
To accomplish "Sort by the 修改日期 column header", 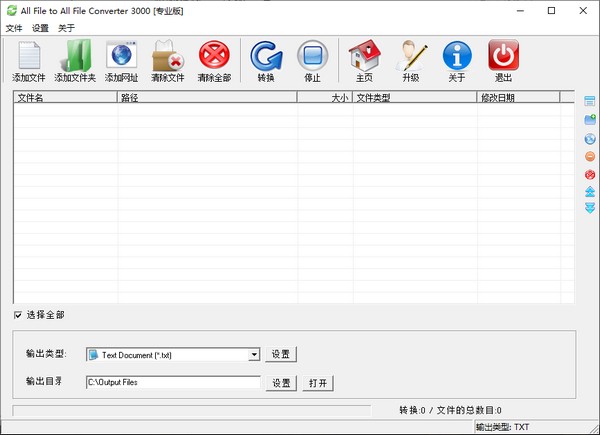I will [x=518, y=98].
